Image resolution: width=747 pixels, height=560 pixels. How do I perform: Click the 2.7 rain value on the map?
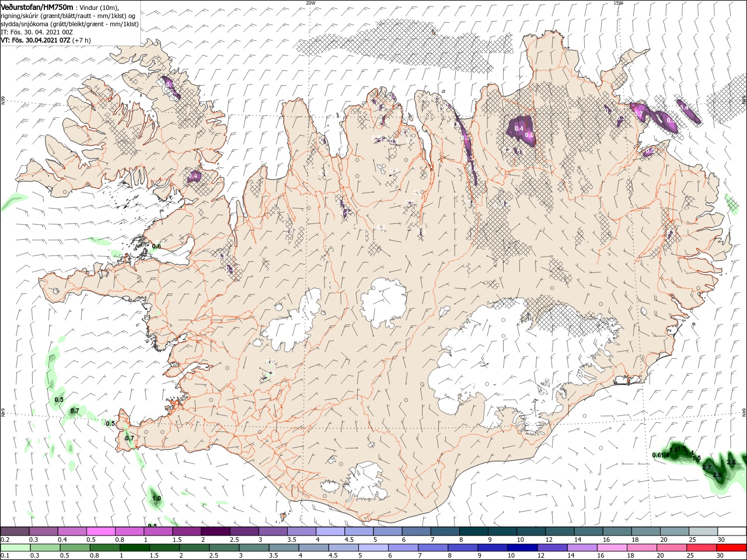707,468
